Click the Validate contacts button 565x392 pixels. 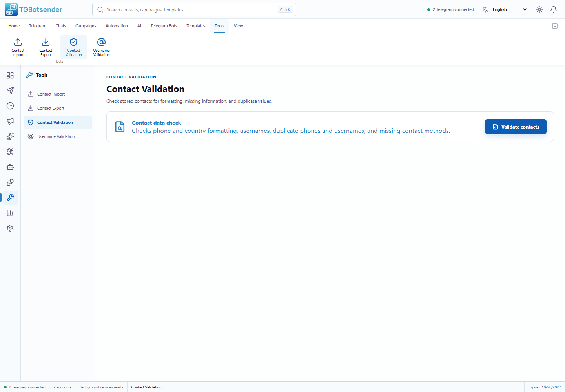tap(516, 127)
